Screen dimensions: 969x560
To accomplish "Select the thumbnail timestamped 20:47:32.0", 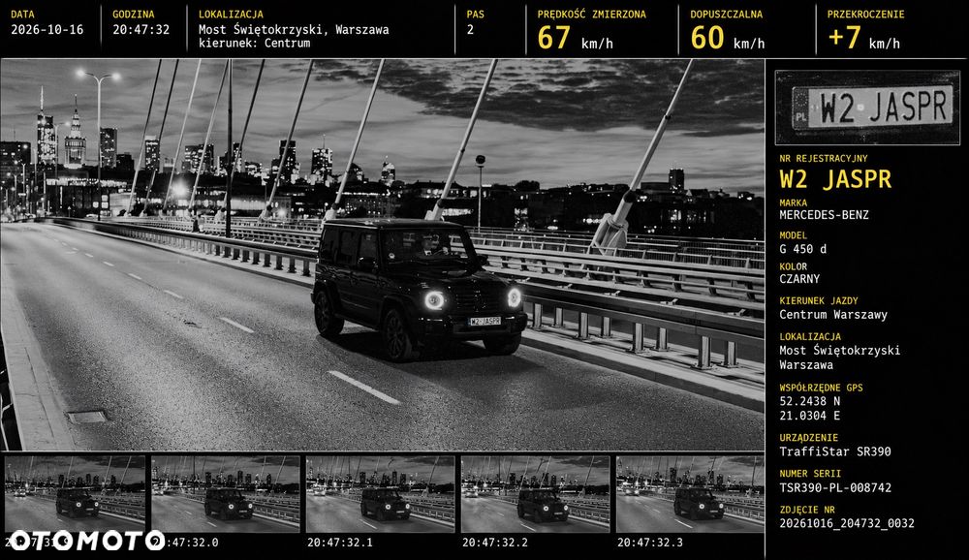I will (226, 494).
